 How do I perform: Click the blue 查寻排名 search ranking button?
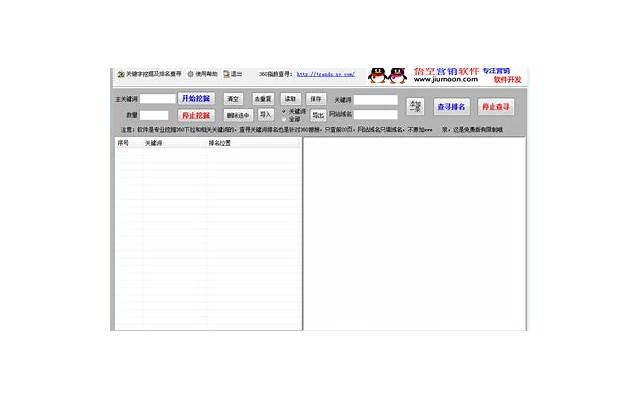[451, 107]
